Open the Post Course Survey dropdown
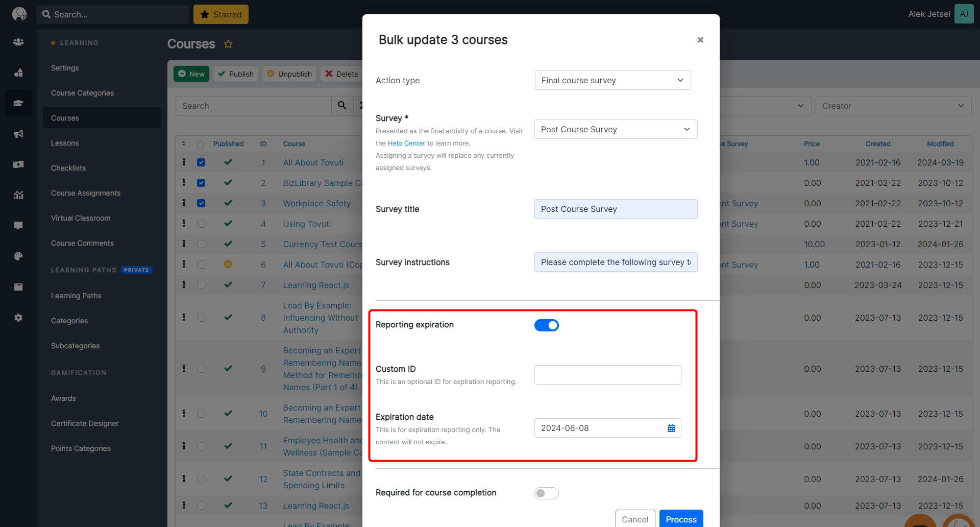The image size is (980, 527). pyautogui.click(x=615, y=129)
